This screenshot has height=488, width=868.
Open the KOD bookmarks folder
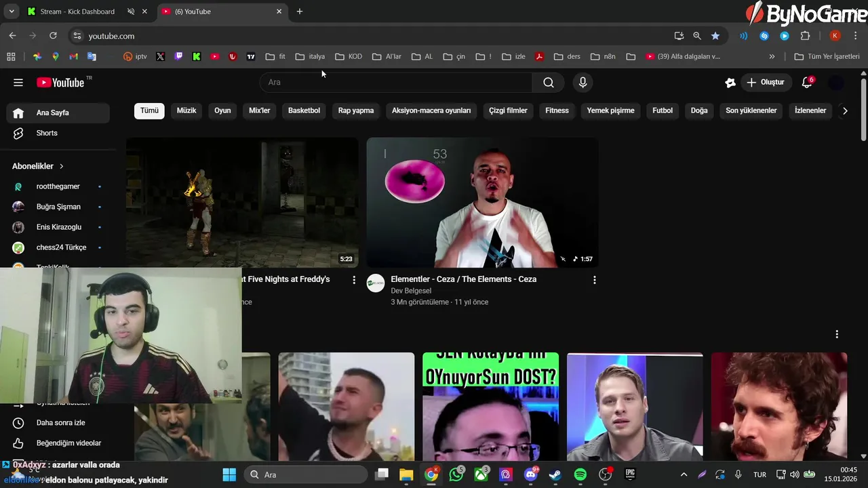(x=349, y=57)
